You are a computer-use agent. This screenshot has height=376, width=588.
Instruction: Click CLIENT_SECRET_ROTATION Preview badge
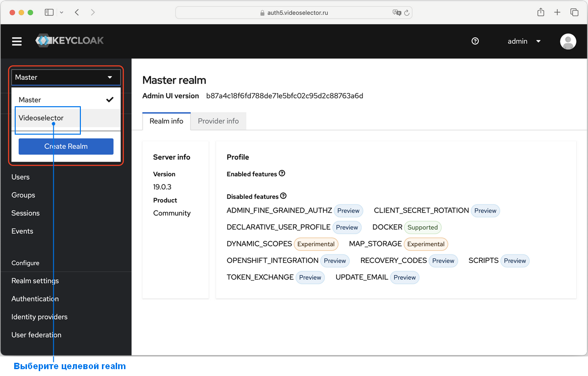486,211
